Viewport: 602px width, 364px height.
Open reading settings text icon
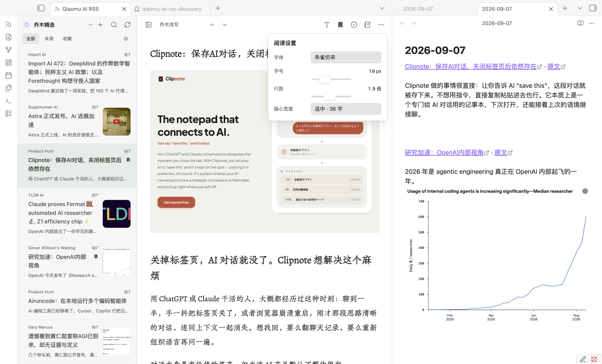(x=327, y=25)
